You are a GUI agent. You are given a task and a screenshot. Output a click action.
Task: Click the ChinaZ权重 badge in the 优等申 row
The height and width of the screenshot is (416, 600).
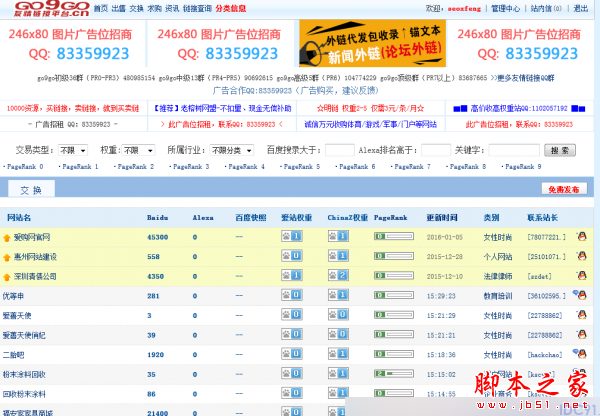point(338,295)
